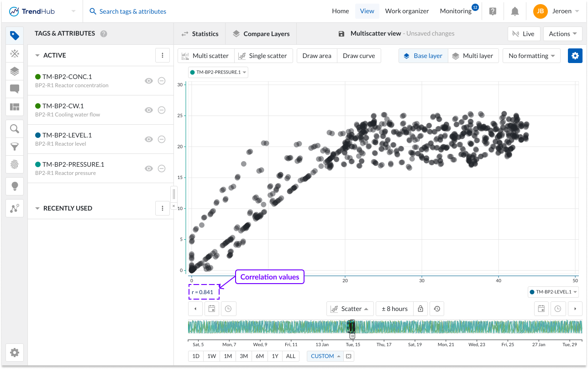The width and height of the screenshot is (588, 369).
Task: Click the lock icon beside ± 8 hours
Action: [420, 309]
